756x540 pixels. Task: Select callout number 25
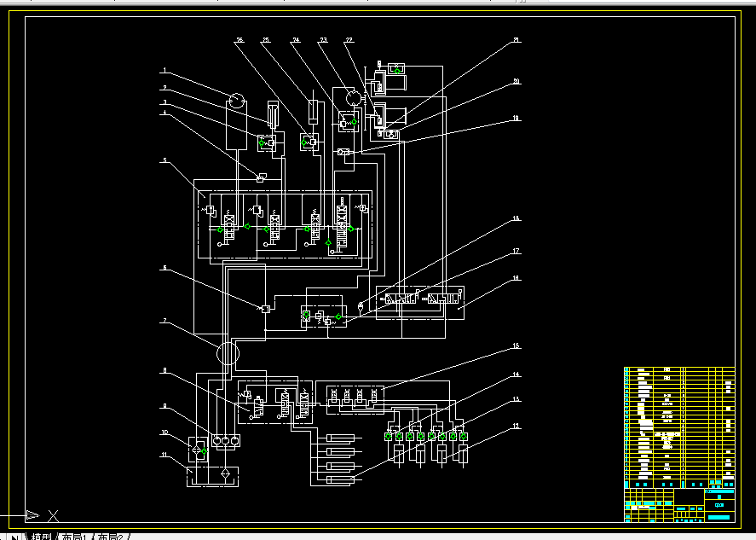click(x=266, y=40)
